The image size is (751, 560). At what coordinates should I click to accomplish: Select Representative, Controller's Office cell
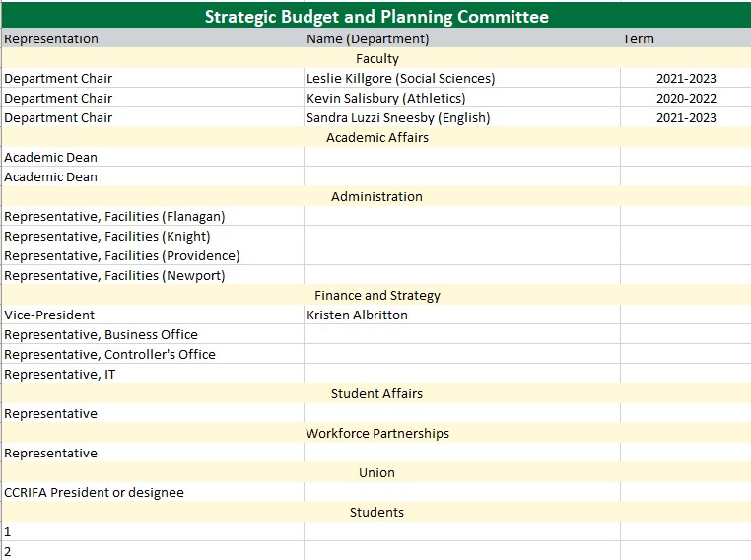click(109, 355)
